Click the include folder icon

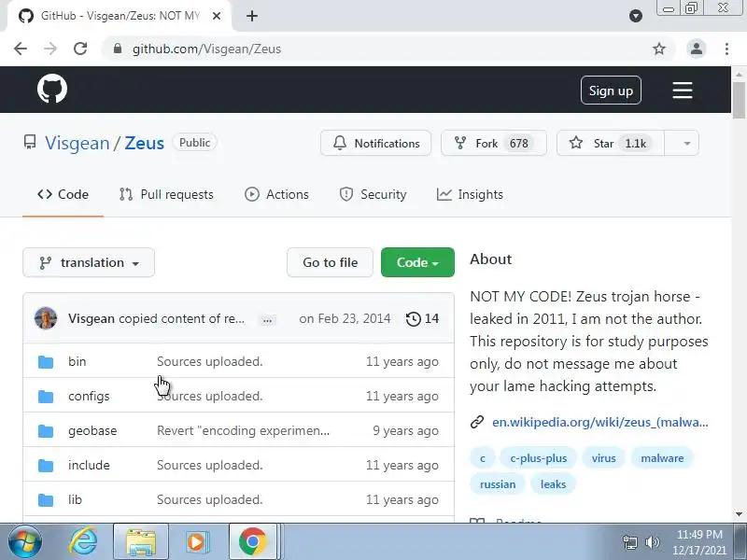point(46,465)
